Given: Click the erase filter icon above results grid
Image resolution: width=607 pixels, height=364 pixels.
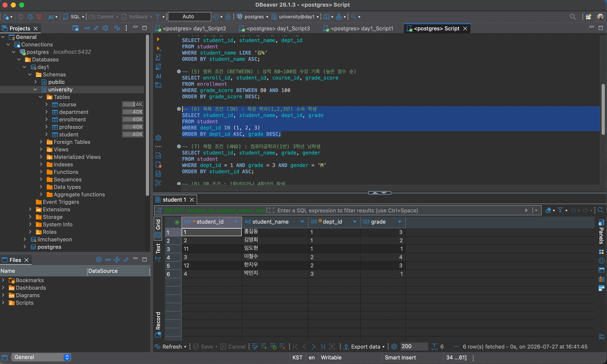Looking at the screenshot, I should (548, 210).
